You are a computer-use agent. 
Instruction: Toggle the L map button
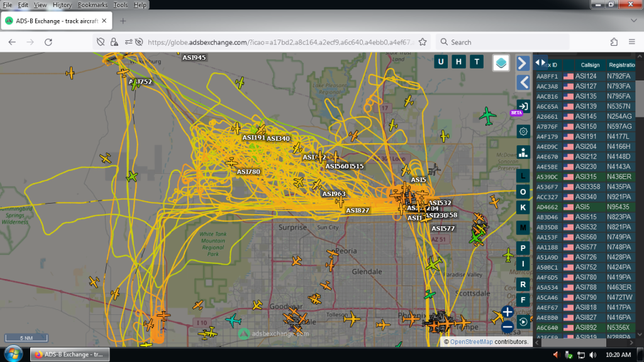point(523,176)
